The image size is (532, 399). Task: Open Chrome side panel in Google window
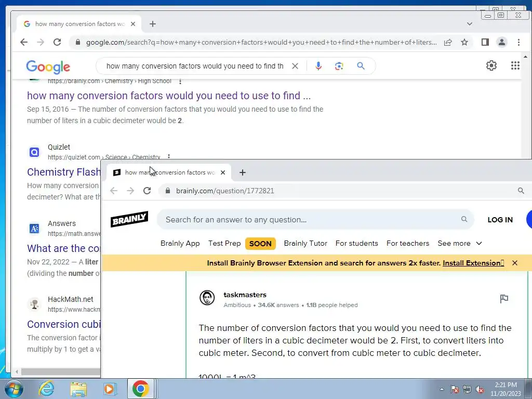tap(485, 42)
